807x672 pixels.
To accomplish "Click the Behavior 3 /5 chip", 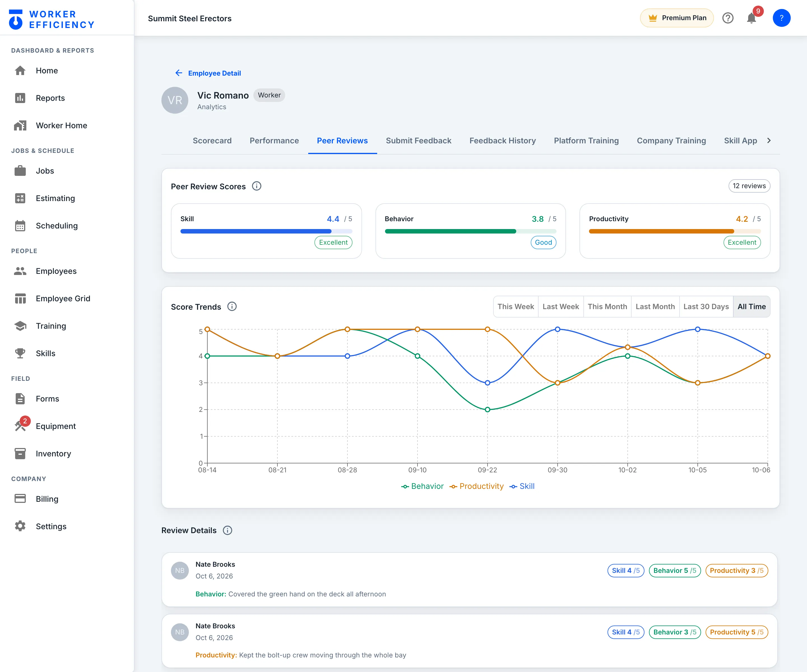I will point(675,632).
